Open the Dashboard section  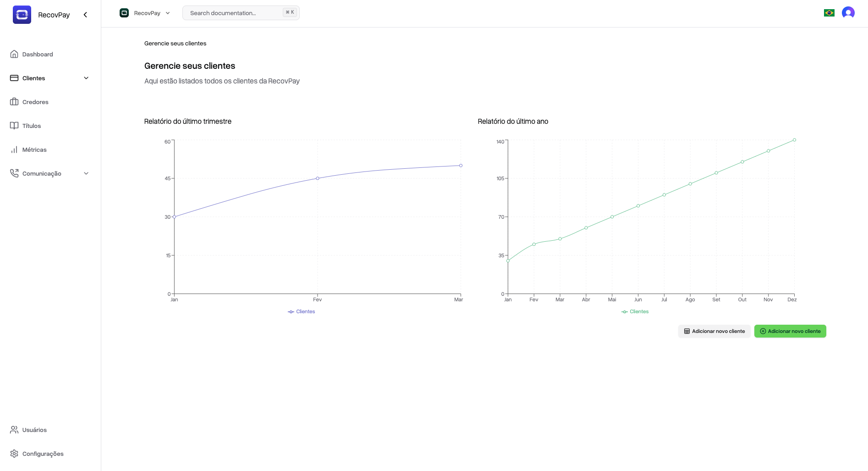38,54
